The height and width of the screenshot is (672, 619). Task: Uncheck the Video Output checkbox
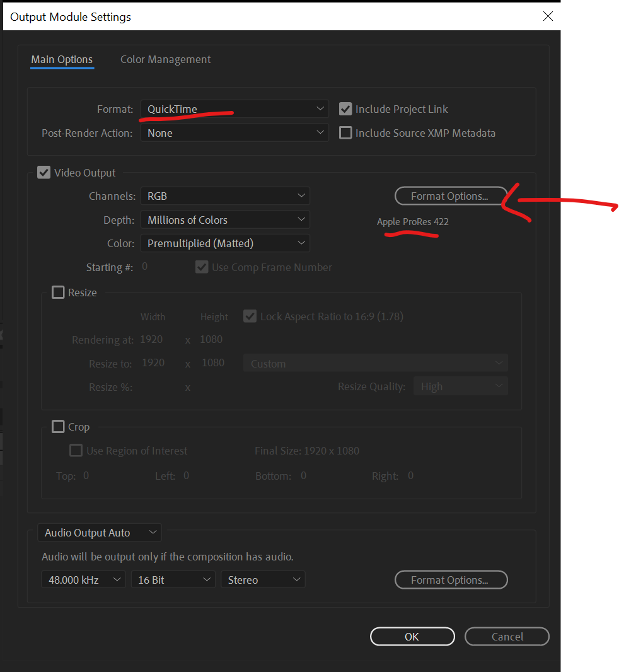[43, 172]
